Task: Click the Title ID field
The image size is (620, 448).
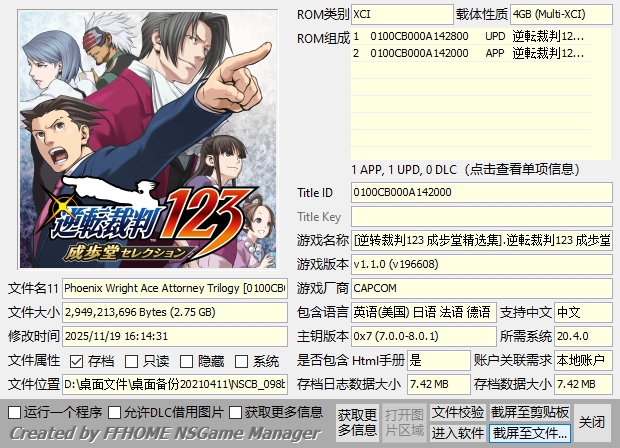Action: pos(482,193)
